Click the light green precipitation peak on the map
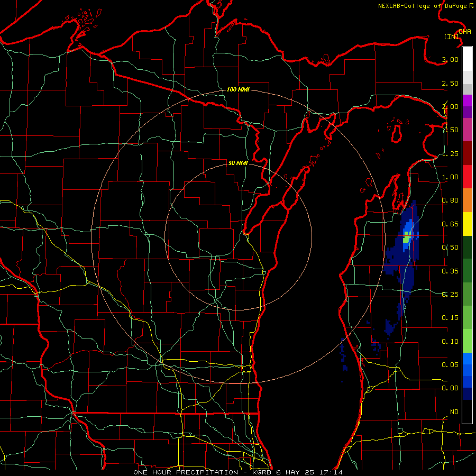Screen dimensions: 476x476 click(x=406, y=237)
